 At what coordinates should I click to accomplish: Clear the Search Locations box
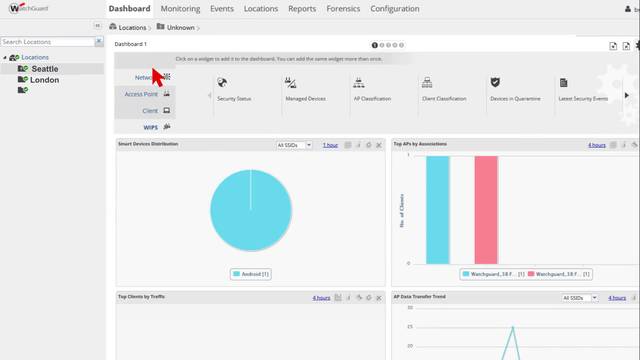(99, 42)
